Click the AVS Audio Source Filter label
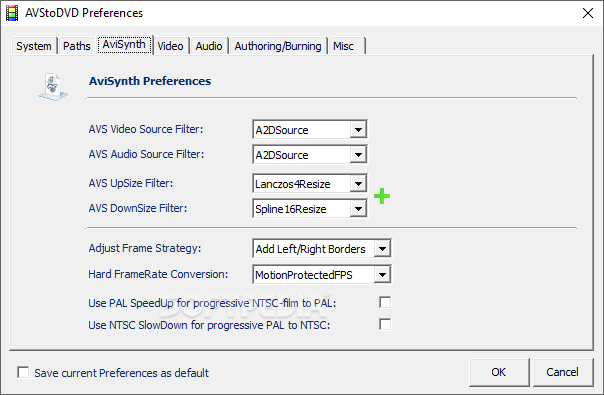This screenshot has height=395, width=604. (146, 154)
